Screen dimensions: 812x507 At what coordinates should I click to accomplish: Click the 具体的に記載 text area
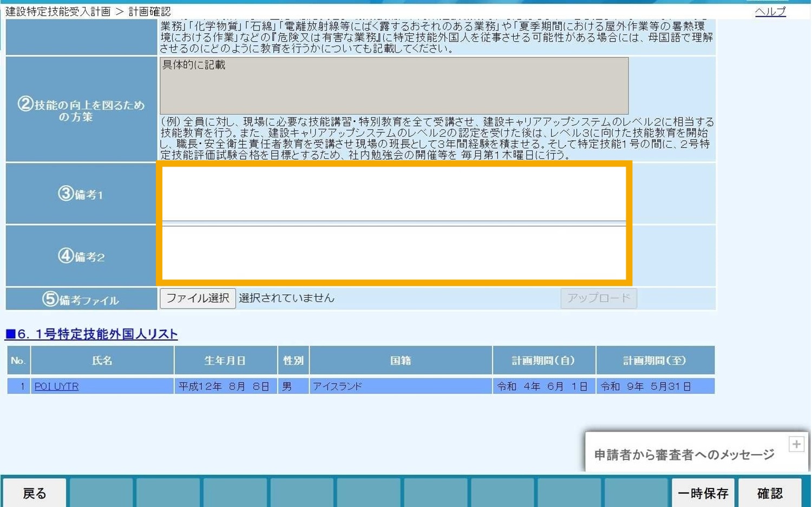click(394, 85)
